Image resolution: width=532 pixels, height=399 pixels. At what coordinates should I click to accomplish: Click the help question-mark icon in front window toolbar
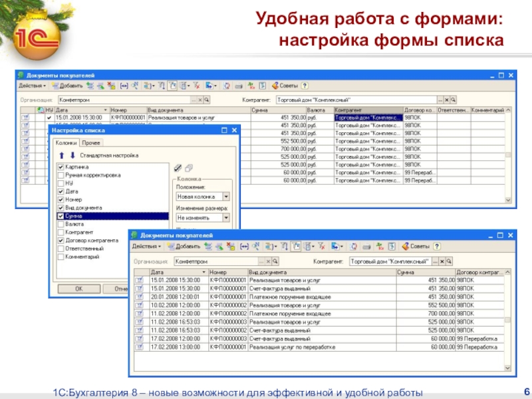(437, 247)
